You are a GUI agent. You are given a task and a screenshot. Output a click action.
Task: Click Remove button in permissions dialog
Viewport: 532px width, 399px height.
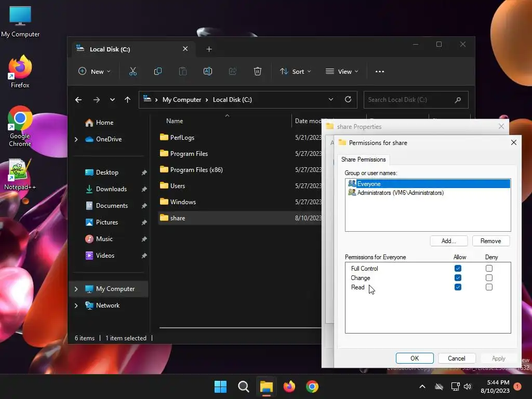point(490,241)
